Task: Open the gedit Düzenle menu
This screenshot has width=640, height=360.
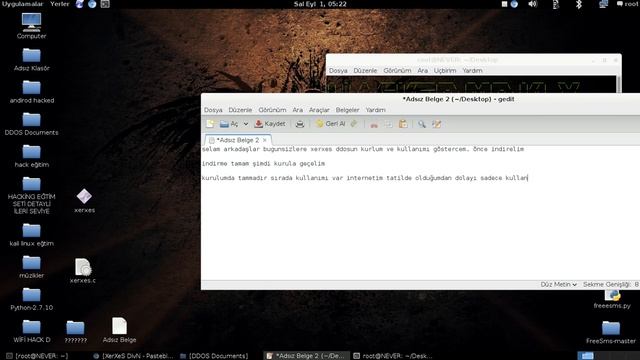Action: click(x=240, y=110)
